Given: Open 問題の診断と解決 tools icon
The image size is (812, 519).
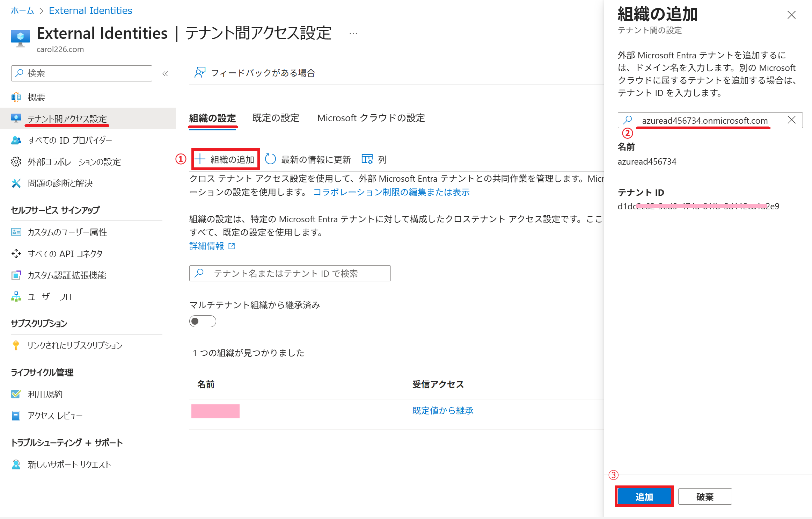Looking at the screenshot, I should coord(16,183).
